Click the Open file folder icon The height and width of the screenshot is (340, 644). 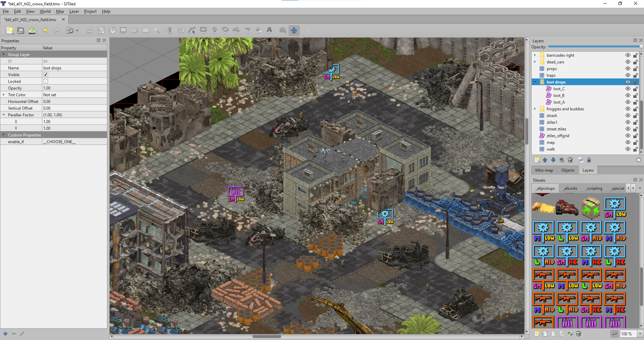pos(21,31)
